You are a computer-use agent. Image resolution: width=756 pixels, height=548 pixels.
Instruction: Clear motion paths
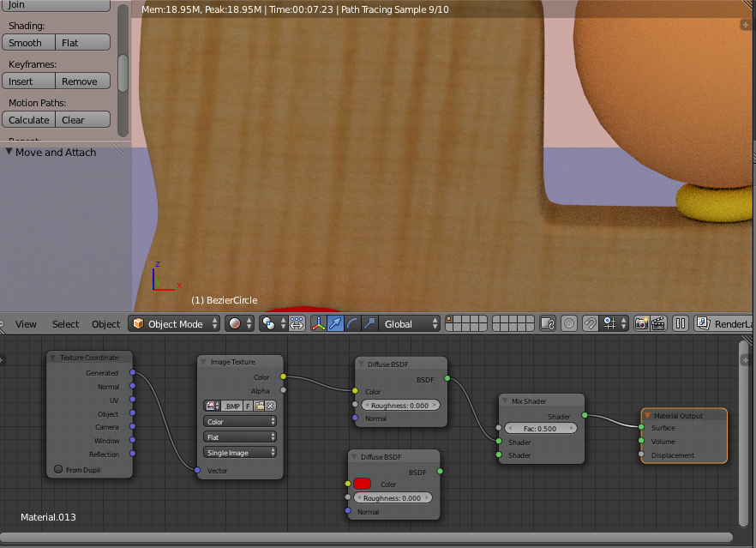(x=83, y=120)
